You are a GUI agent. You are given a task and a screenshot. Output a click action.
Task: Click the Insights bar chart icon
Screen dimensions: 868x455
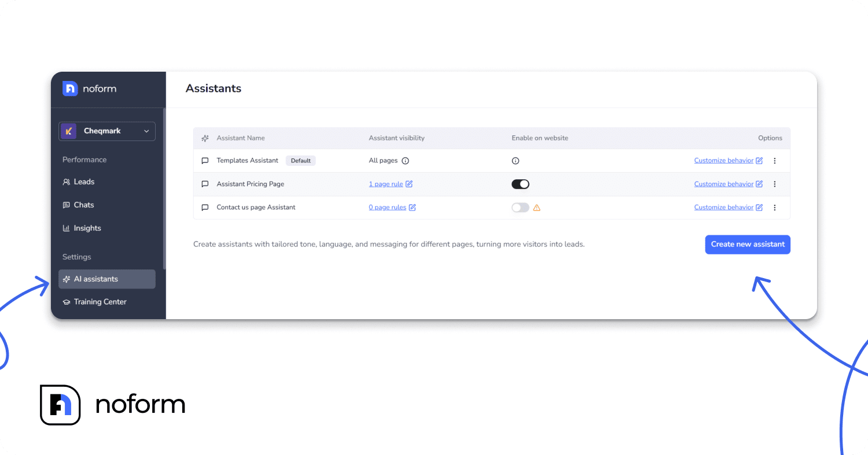pos(67,228)
